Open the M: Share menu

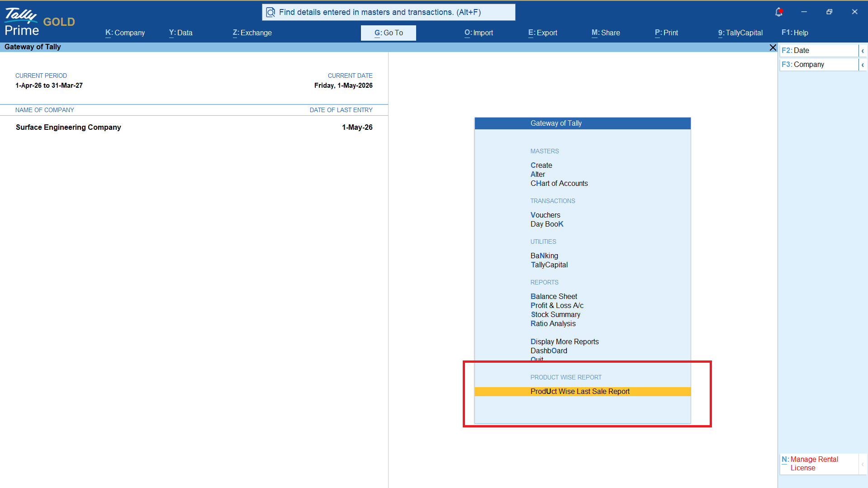coord(606,33)
